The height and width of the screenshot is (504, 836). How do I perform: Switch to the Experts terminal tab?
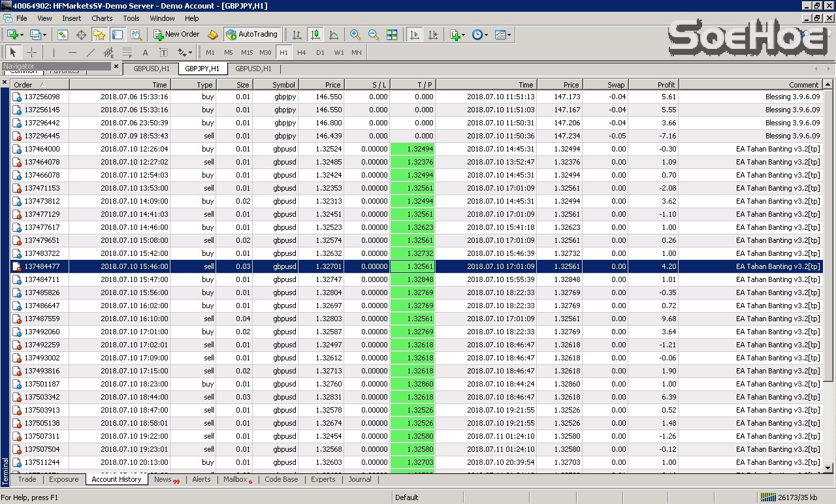[x=323, y=479]
